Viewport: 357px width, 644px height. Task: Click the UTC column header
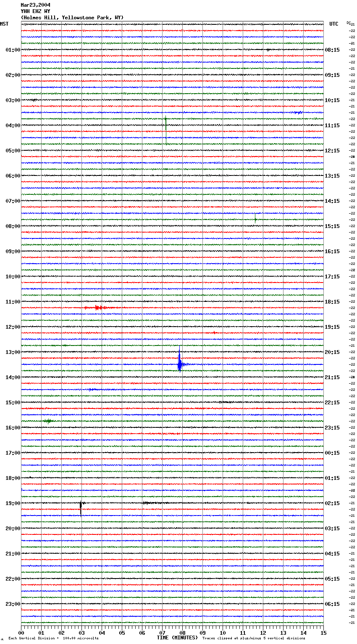[334, 24]
